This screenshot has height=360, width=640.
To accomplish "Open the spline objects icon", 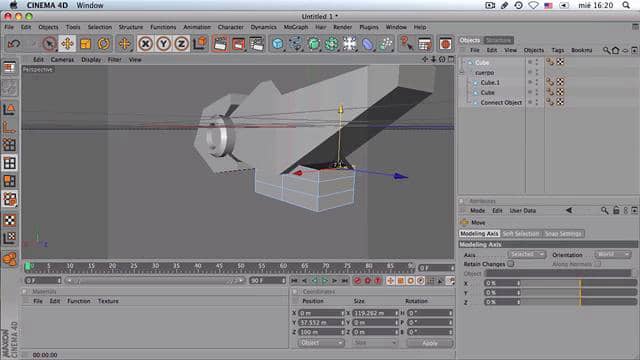I will [296, 44].
